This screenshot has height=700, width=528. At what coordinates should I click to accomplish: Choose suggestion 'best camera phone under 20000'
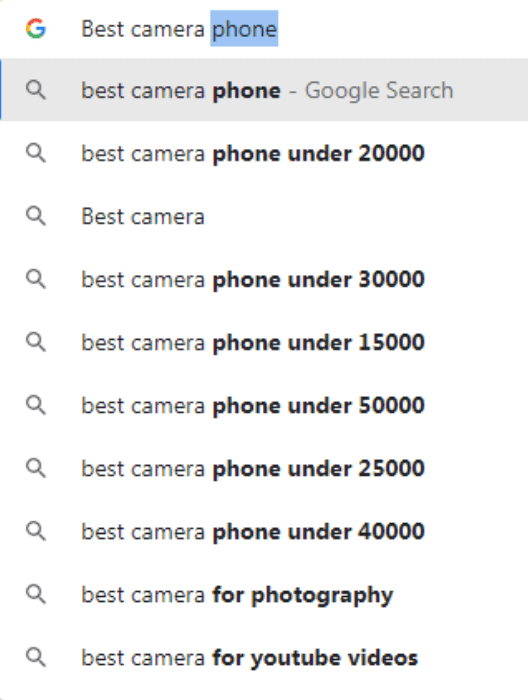(x=264, y=153)
